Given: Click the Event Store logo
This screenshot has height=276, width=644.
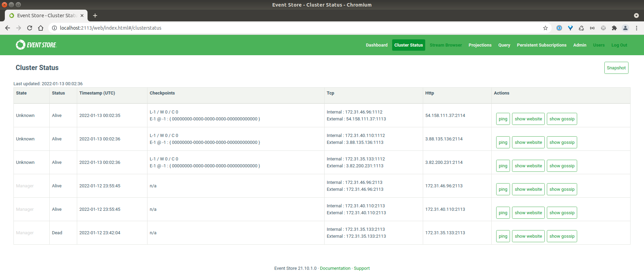Looking at the screenshot, I should coord(36,45).
